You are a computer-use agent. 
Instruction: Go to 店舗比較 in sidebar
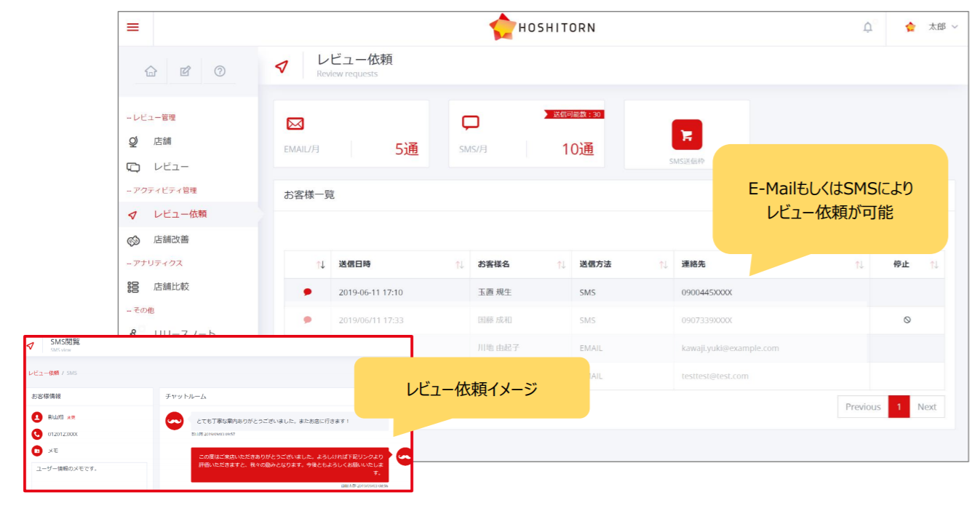click(x=171, y=287)
